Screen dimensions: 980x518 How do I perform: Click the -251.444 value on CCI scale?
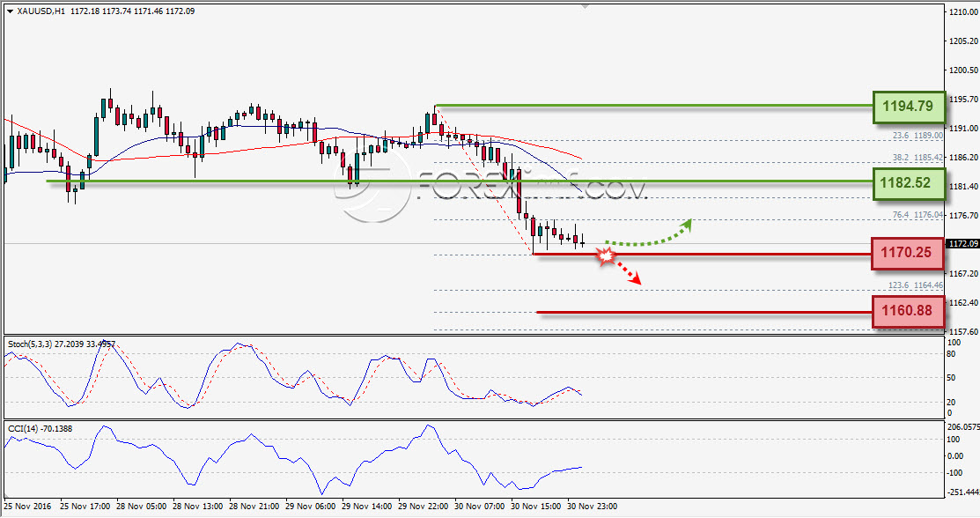point(963,493)
